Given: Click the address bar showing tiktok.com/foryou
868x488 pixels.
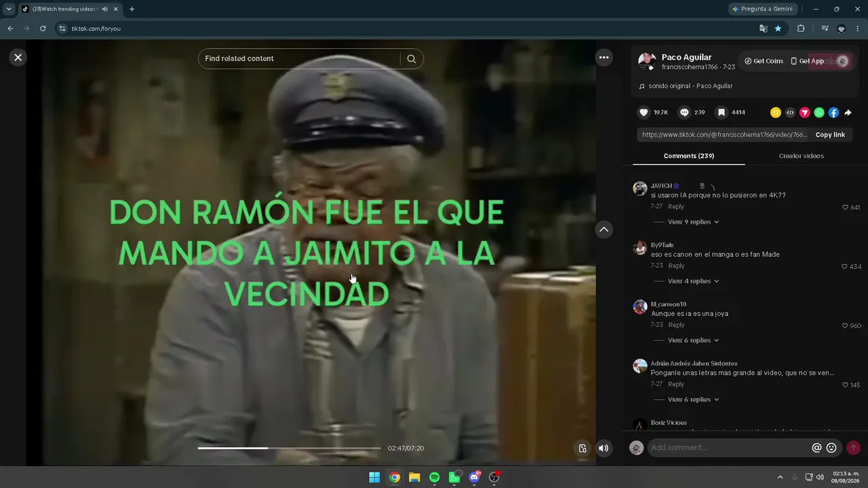Looking at the screenshot, I should point(407,28).
